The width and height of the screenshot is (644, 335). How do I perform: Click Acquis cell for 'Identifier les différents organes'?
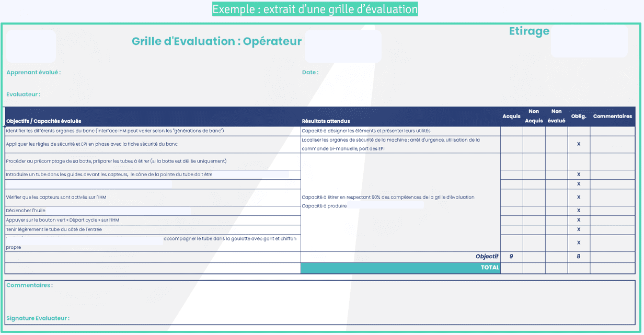point(511,131)
